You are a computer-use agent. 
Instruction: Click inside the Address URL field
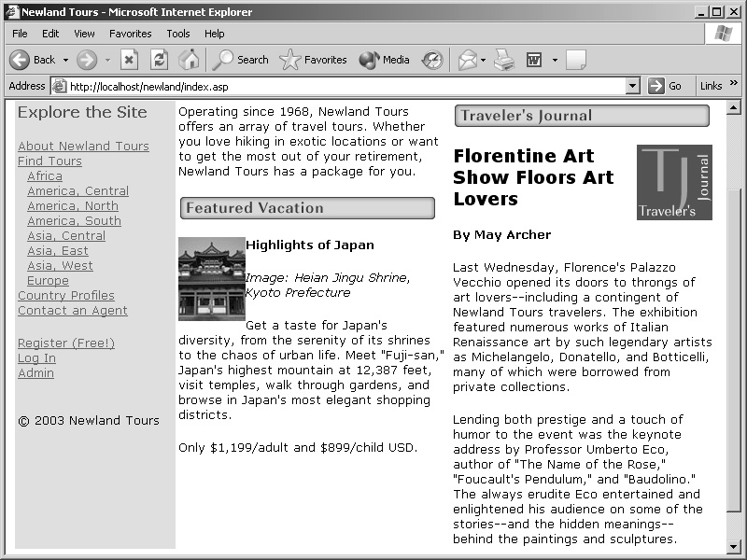(x=345, y=86)
